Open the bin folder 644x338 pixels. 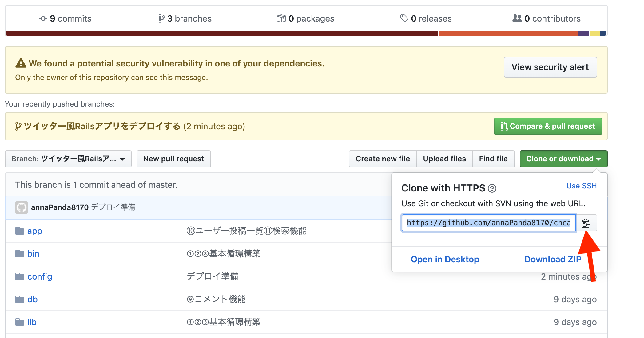tap(33, 254)
